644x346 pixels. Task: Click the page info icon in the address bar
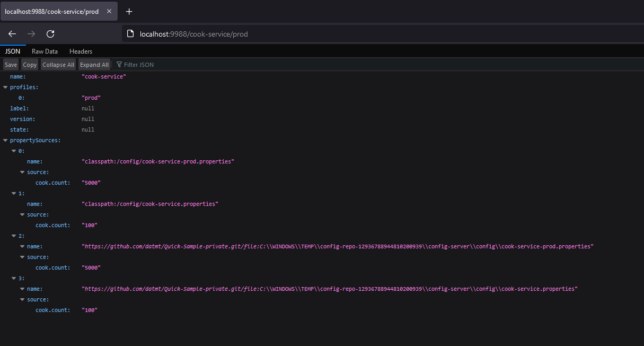click(x=130, y=33)
